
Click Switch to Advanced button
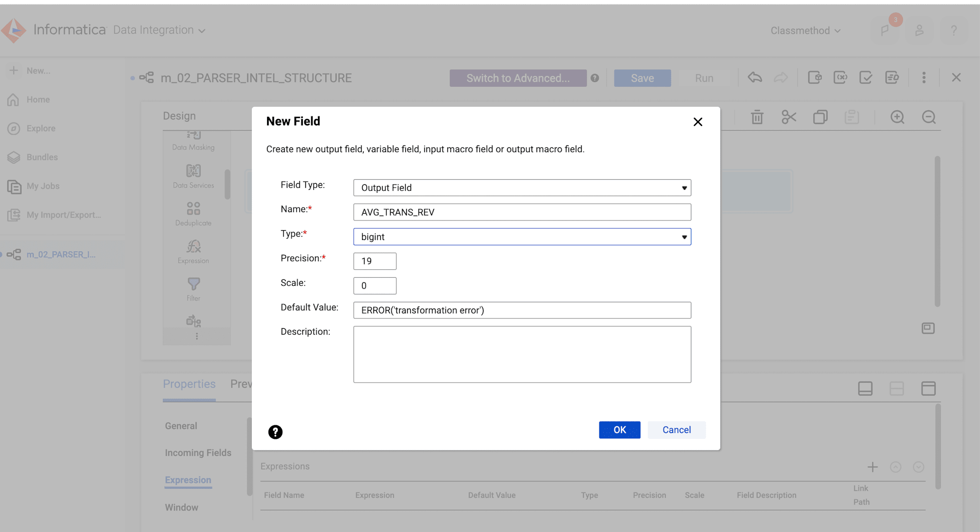[518, 78]
